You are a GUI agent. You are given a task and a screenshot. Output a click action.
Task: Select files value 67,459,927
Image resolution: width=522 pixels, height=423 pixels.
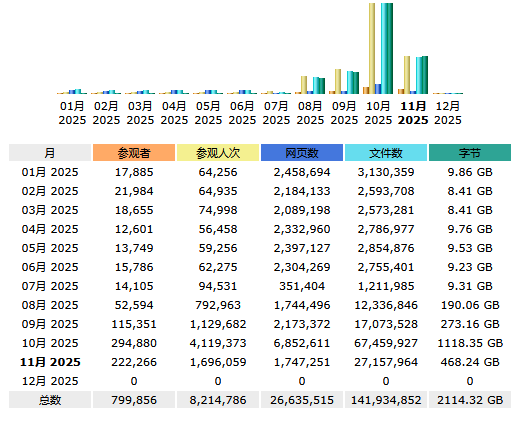(386, 343)
